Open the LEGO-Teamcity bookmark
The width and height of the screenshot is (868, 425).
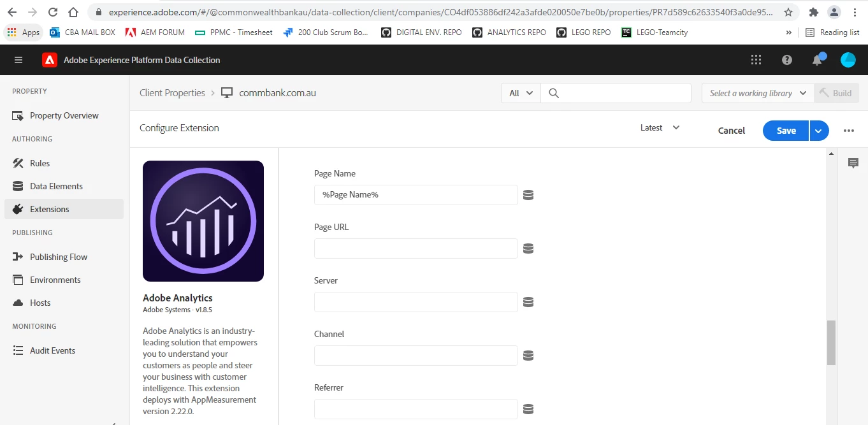(655, 32)
